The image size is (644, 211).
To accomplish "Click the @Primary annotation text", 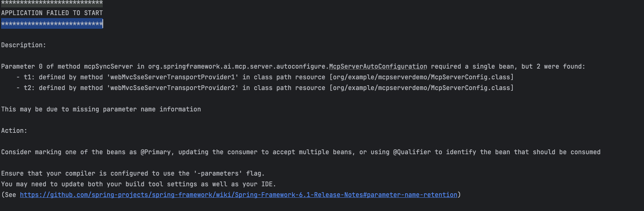I will coord(156,152).
